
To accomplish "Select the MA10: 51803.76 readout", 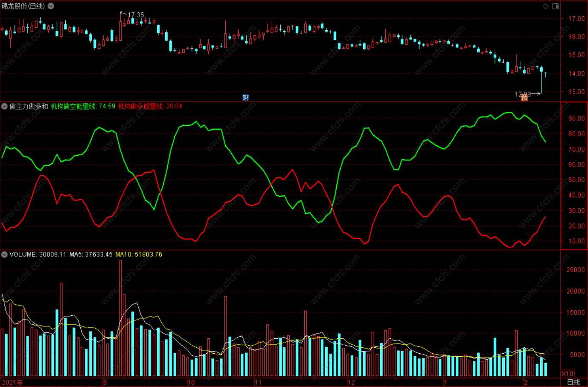I will click(139, 254).
